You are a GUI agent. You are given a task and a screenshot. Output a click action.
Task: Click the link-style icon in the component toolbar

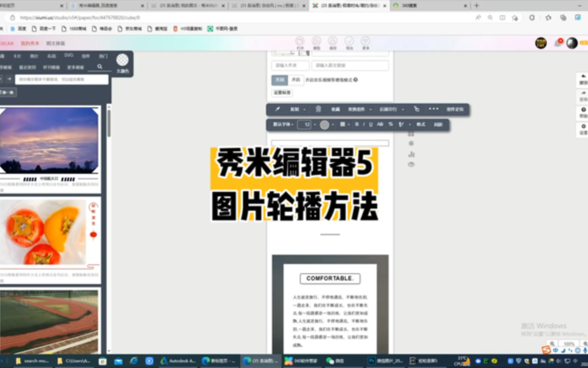click(416, 109)
